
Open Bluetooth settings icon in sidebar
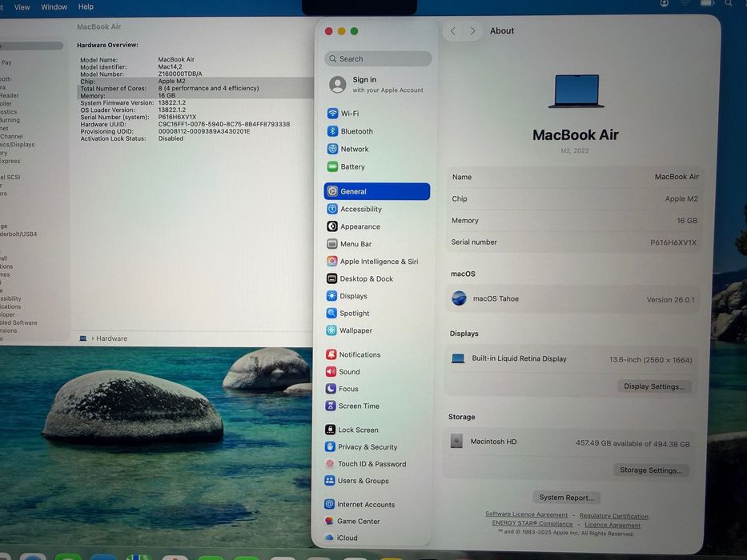point(332,131)
